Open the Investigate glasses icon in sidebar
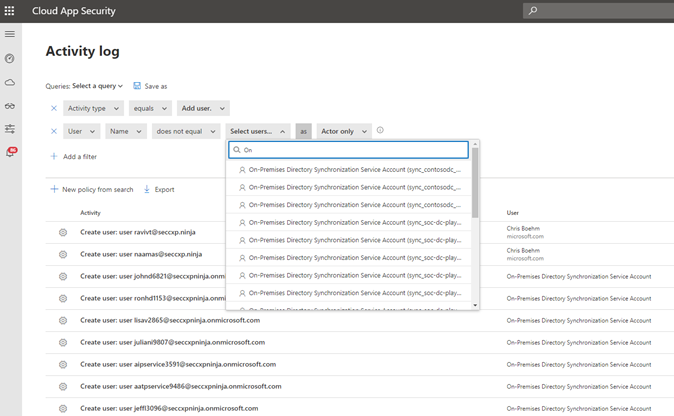Viewport: 674px width, 416px height. click(x=10, y=106)
